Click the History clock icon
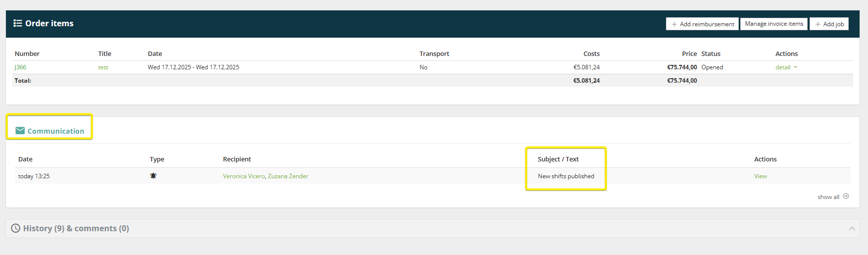The width and height of the screenshot is (868, 255). (x=16, y=228)
